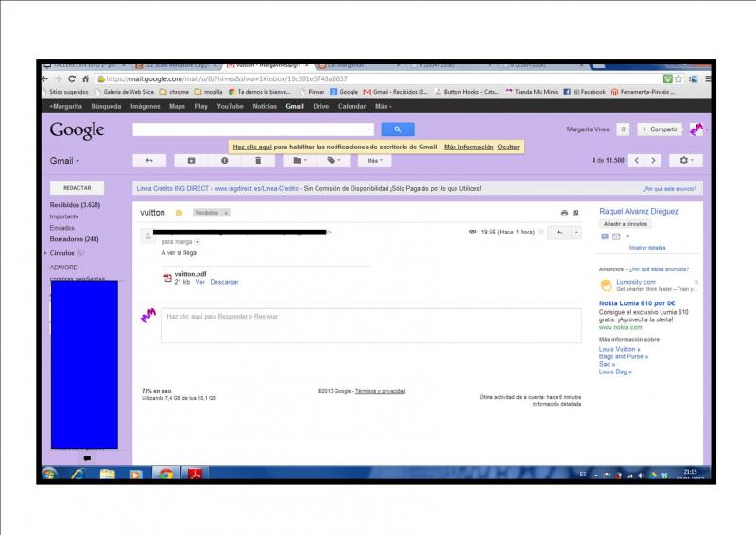Open the Gmail product switcher dropdown

[64, 161]
